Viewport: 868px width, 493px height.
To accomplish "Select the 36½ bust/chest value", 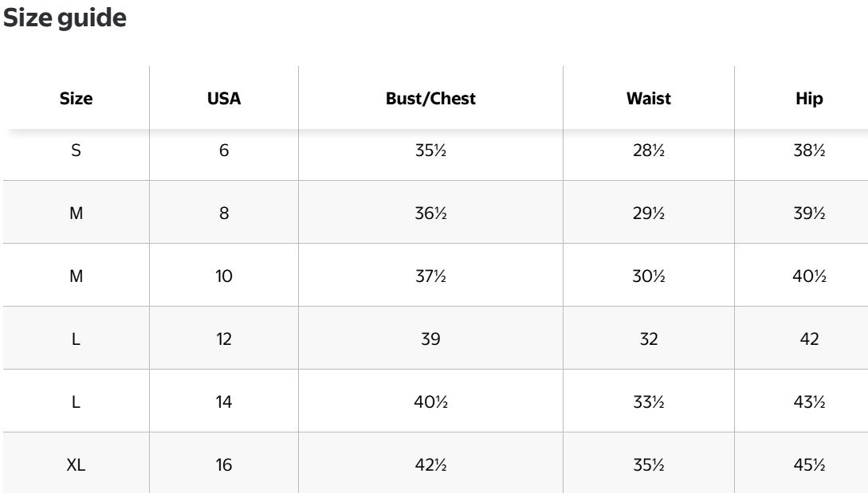I will [430, 213].
